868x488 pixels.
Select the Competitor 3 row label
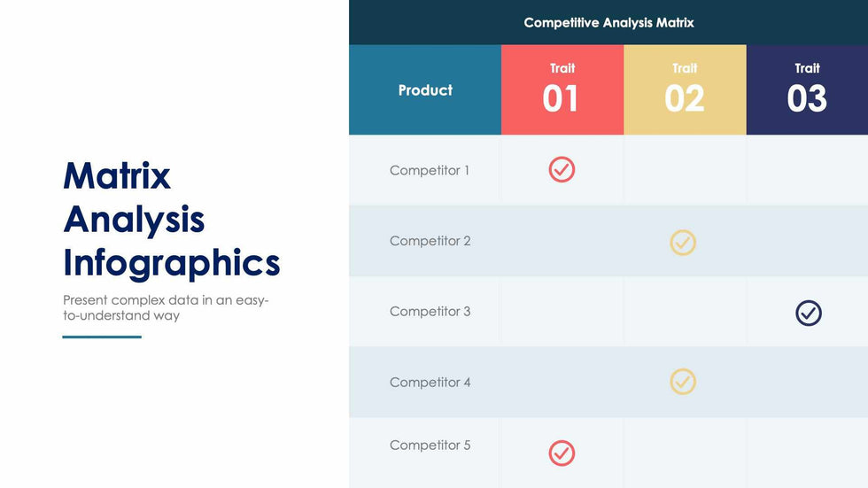pyautogui.click(x=430, y=312)
